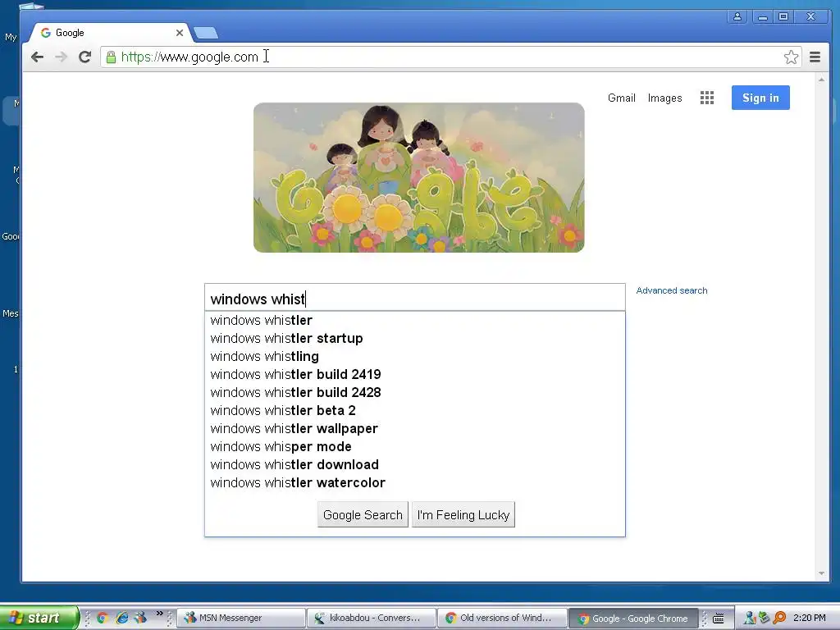Open the Windows Start menu

click(39, 618)
